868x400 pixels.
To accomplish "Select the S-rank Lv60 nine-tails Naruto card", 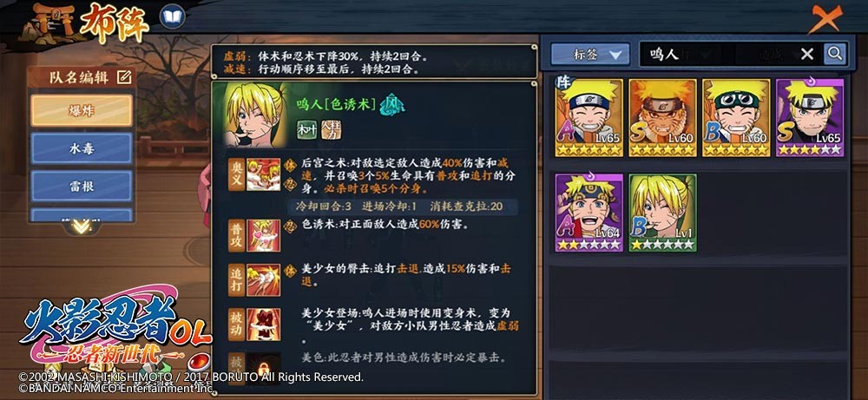I will (x=662, y=118).
